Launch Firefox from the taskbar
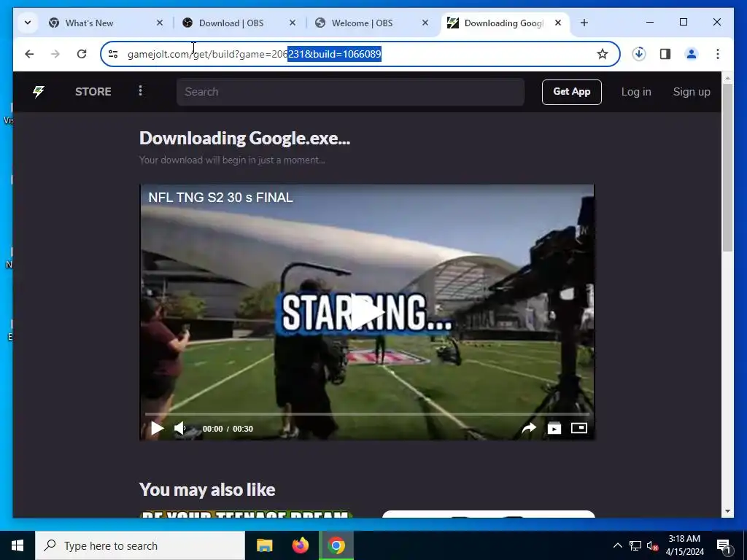Viewport: 747px width, 560px height. click(x=300, y=545)
